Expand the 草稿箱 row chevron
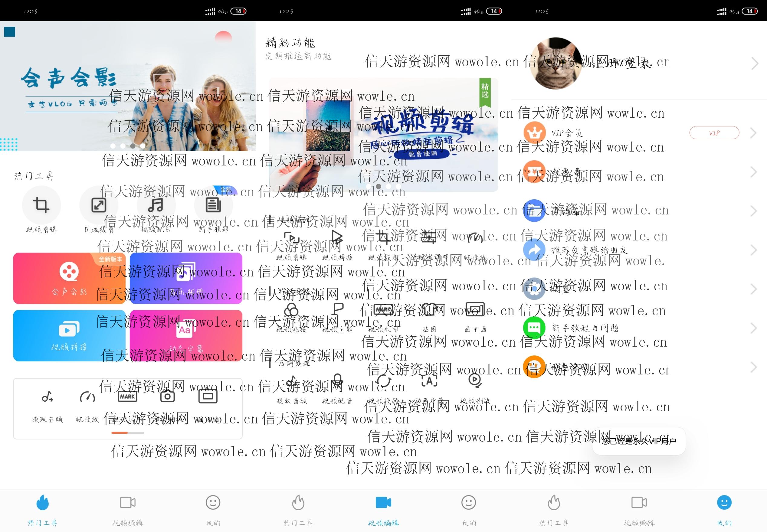The image size is (767, 532). click(x=753, y=211)
